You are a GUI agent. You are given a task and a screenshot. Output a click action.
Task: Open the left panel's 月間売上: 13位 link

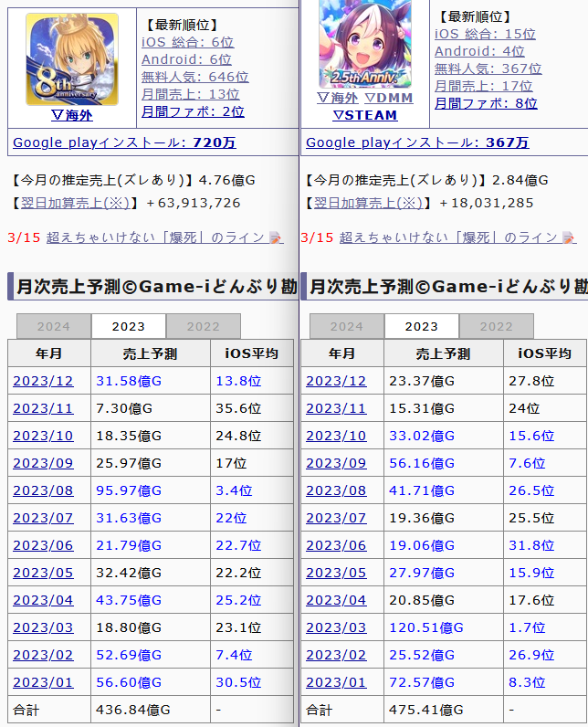tap(191, 94)
